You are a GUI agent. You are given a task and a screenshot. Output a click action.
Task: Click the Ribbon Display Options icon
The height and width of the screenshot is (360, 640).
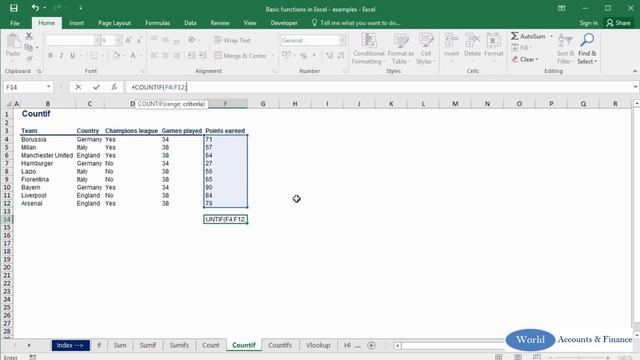(x=562, y=8)
